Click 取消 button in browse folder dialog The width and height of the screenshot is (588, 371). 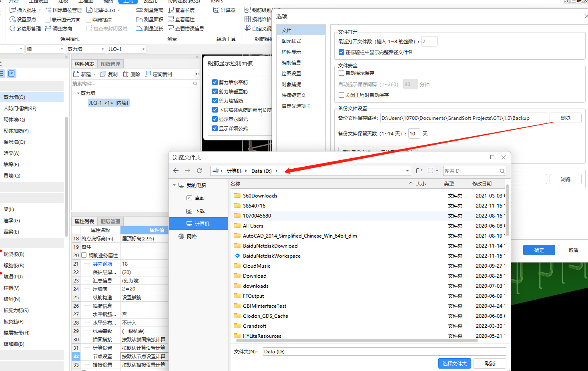tap(490, 363)
